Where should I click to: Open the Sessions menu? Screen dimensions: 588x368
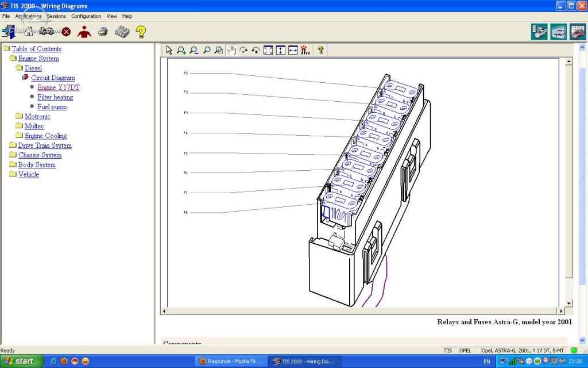pos(56,16)
